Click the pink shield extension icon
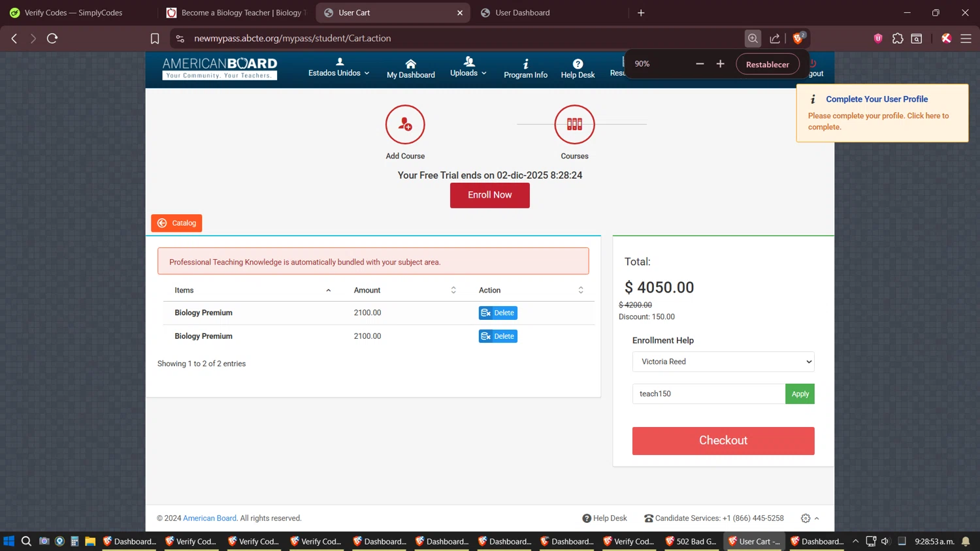The width and height of the screenshot is (980, 551). pos(878,39)
